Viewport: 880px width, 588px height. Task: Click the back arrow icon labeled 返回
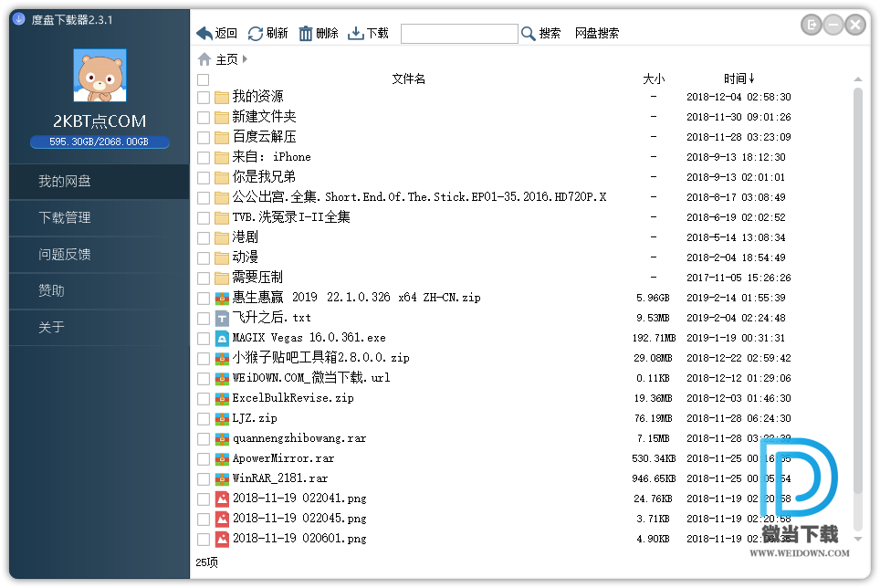[x=204, y=34]
